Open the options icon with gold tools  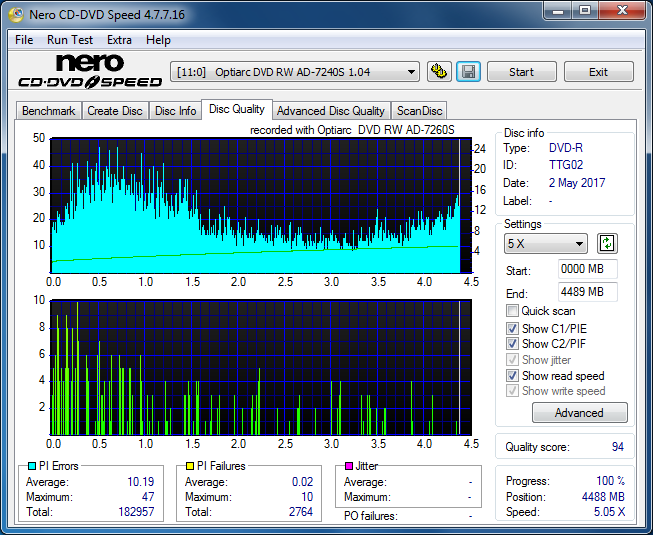439,72
